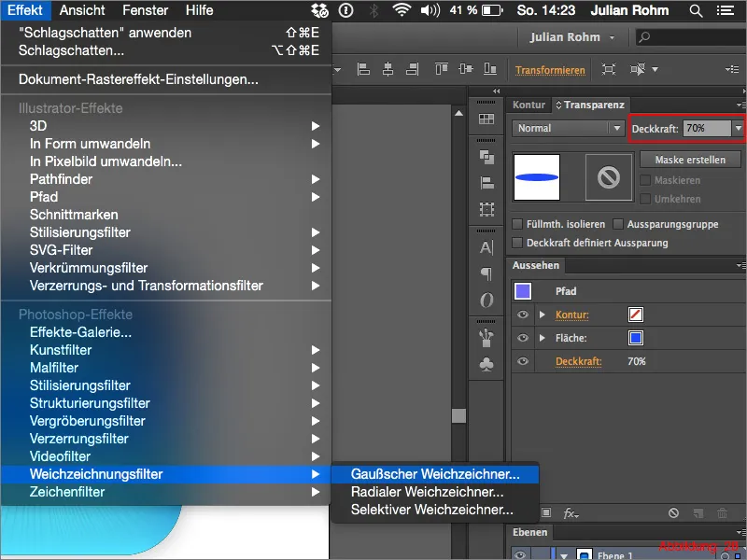Click the vertical align top icon
Viewport: 747px width, 560px height.
coord(441,69)
